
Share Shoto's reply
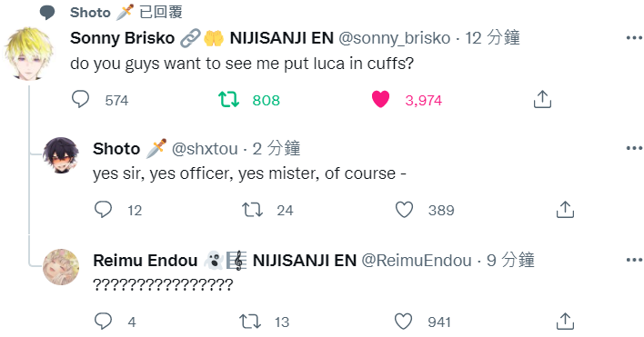coord(565,210)
